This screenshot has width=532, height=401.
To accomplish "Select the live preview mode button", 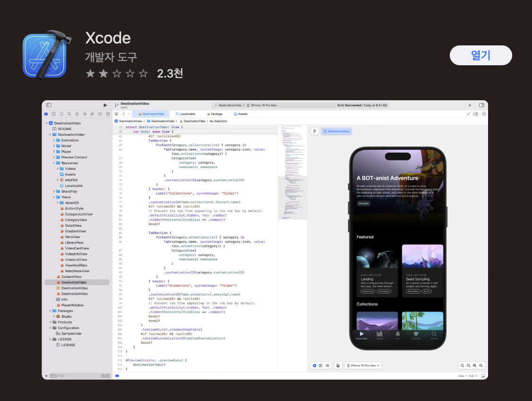I will 315,366.
